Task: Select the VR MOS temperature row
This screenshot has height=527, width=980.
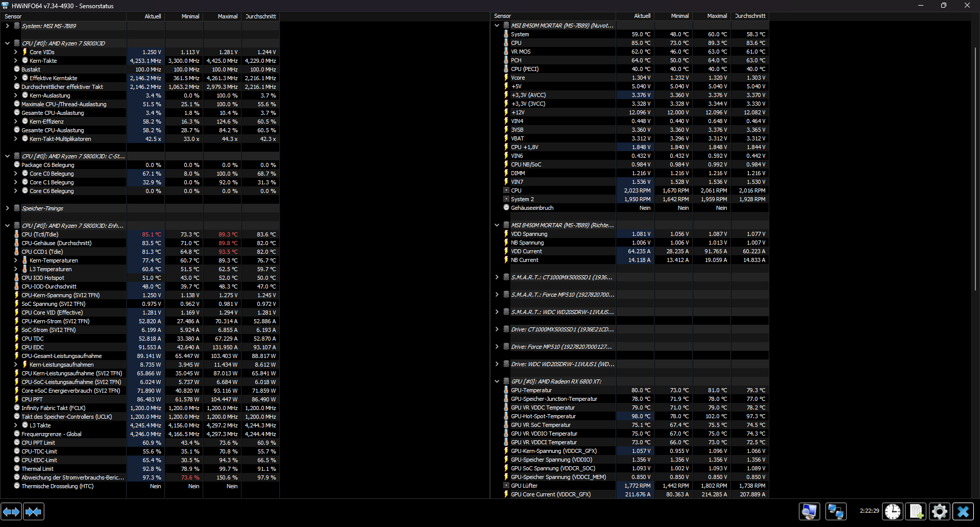Action: 630,52
